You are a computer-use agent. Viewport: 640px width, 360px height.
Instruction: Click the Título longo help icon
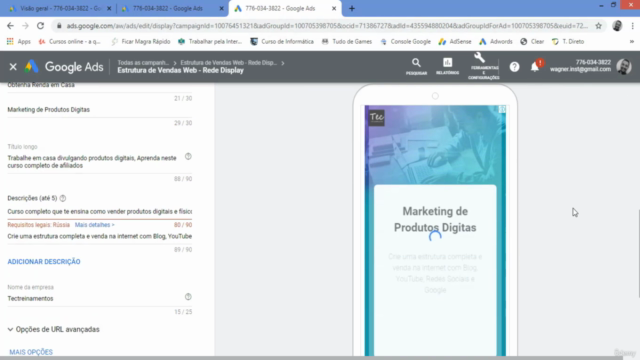pyautogui.click(x=188, y=156)
